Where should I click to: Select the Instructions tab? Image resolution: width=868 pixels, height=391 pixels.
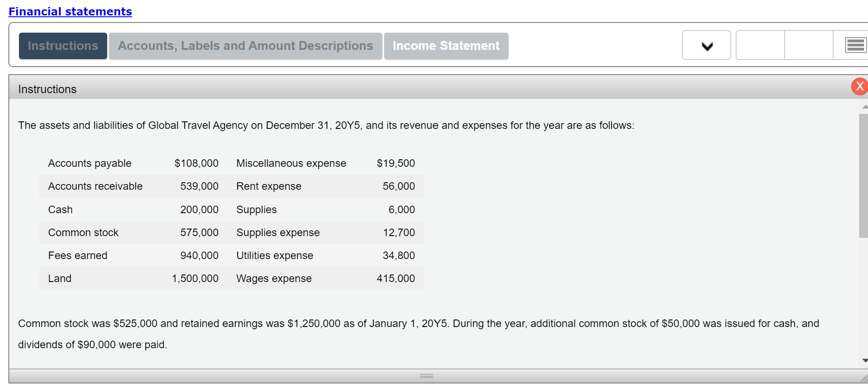[x=62, y=45]
